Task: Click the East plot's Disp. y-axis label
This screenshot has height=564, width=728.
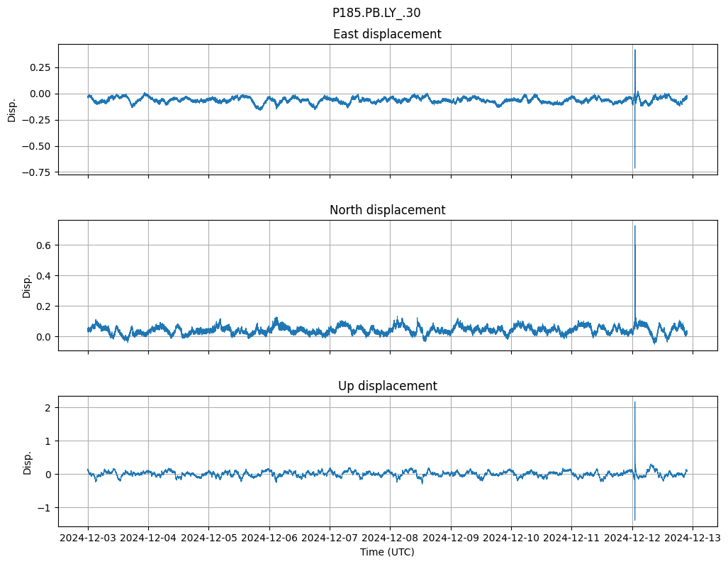Action: pos(12,110)
